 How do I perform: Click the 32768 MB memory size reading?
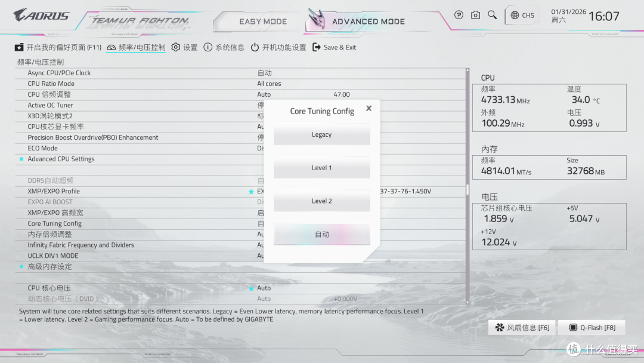click(586, 171)
